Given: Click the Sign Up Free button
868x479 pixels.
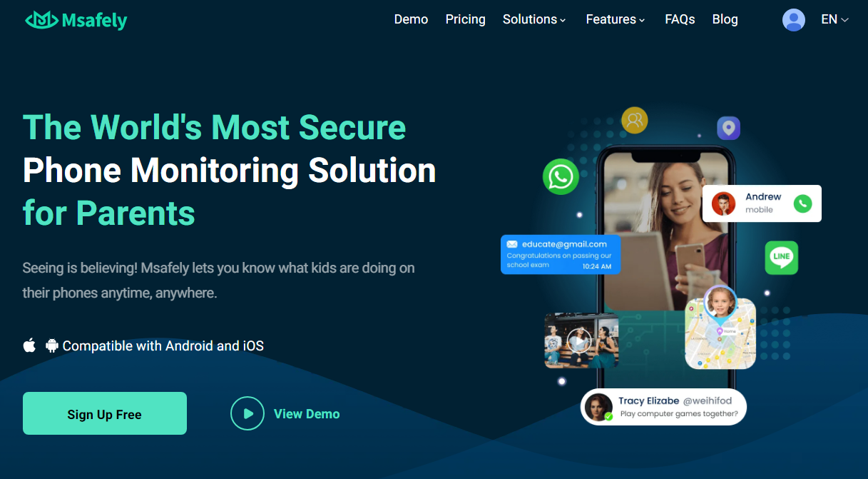Looking at the screenshot, I should coord(105,413).
